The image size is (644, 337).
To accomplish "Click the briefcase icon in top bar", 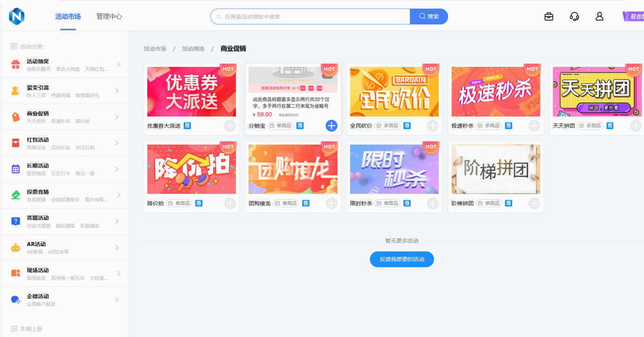I will (x=549, y=16).
